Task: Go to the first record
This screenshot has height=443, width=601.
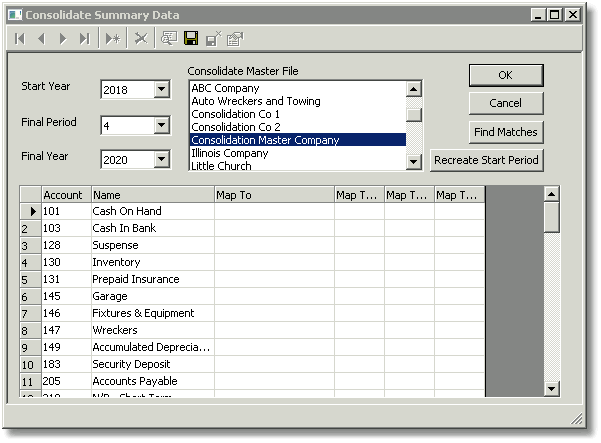Action: pyautogui.click(x=20, y=39)
